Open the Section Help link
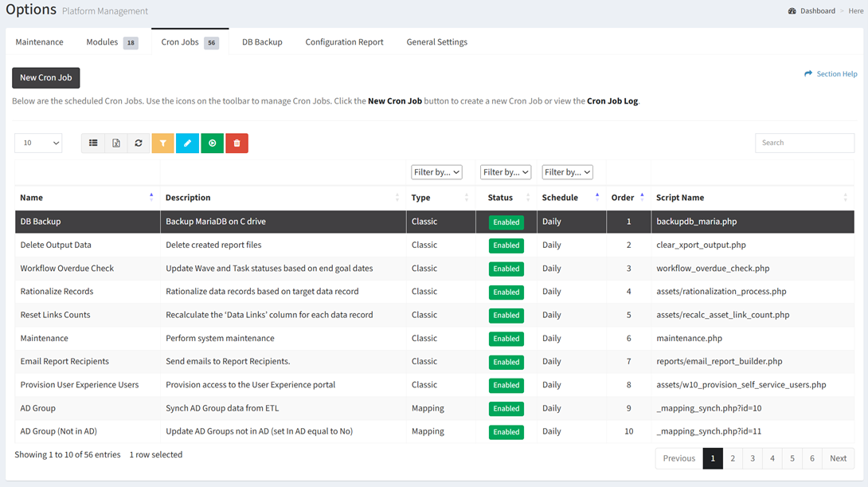This screenshot has width=868, height=487. (831, 74)
